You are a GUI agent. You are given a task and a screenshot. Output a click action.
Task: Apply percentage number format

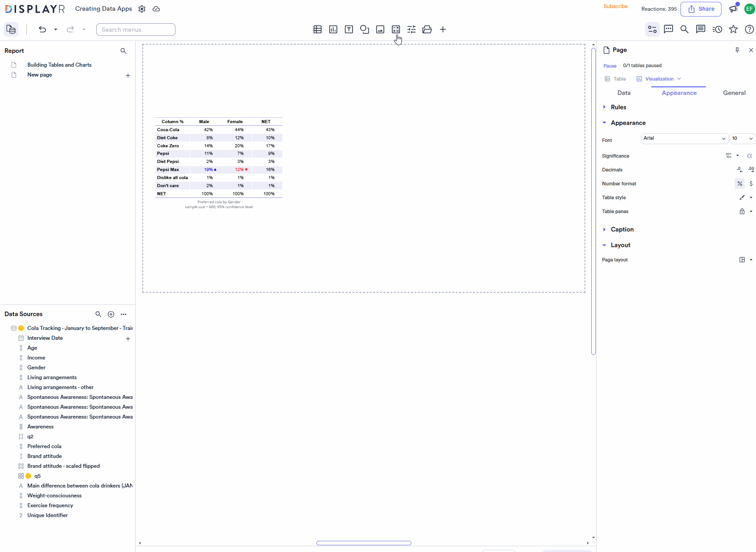coord(739,184)
